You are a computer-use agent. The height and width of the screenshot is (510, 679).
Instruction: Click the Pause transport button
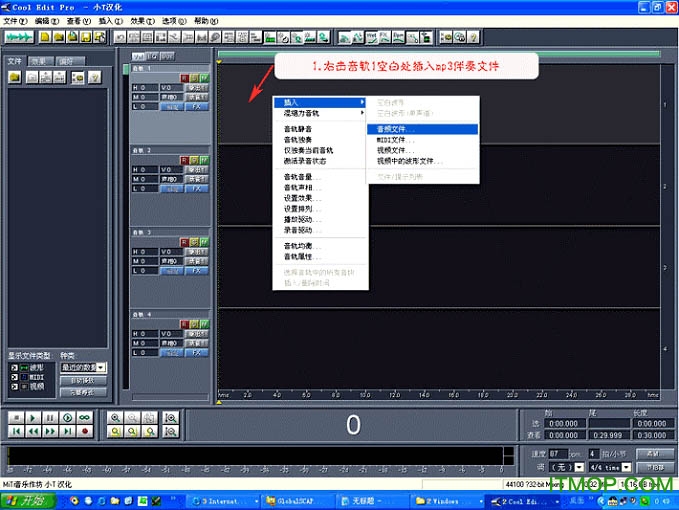[50, 417]
